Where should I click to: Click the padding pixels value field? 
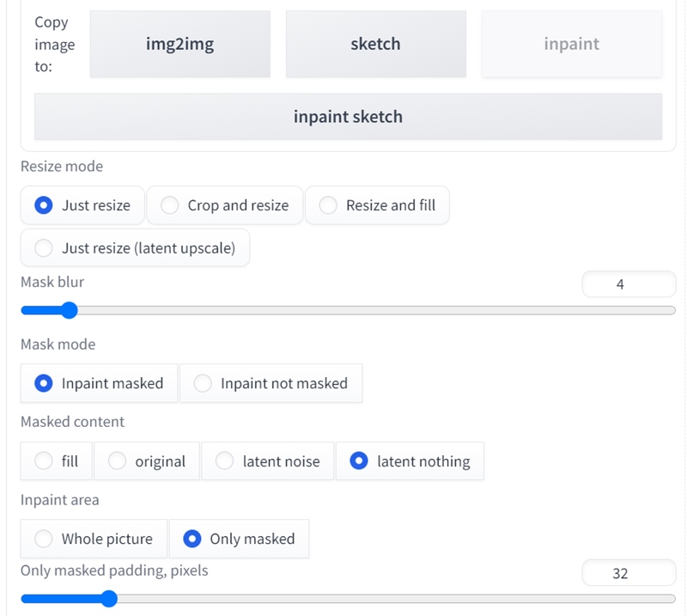[629, 573]
